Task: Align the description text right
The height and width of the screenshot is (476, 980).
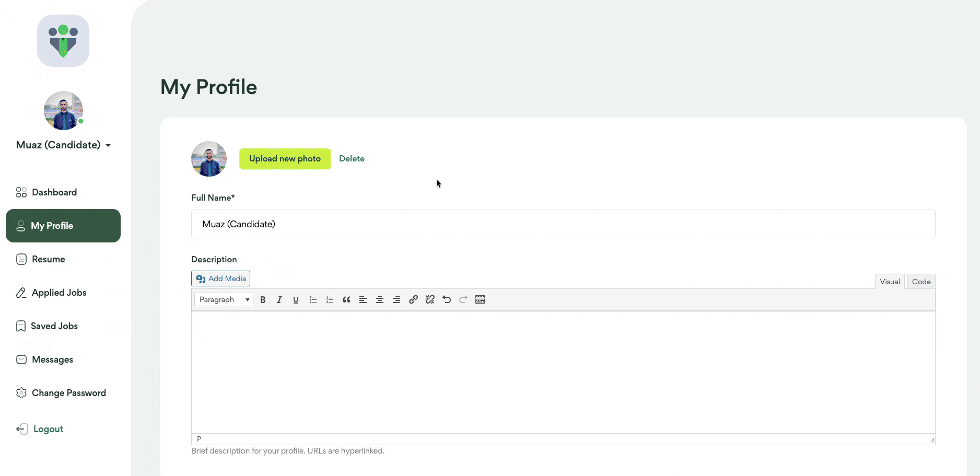Action: tap(396, 299)
